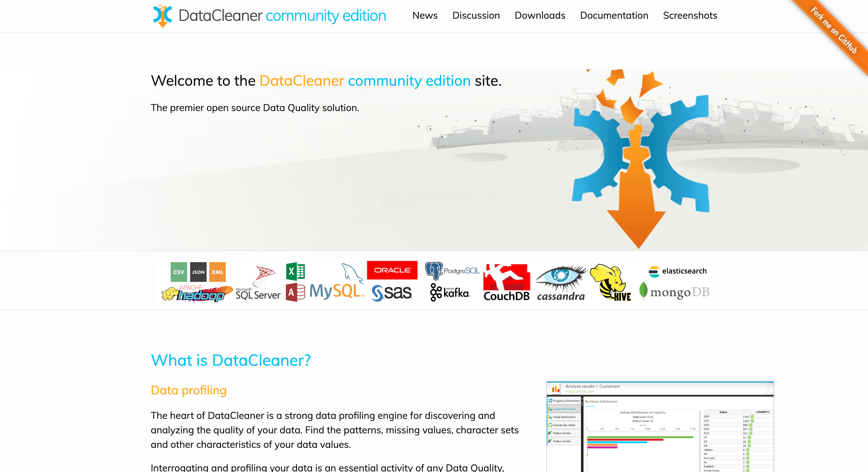Click the elasticsearch logo
This screenshot has width=868, height=472.
tap(677, 271)
